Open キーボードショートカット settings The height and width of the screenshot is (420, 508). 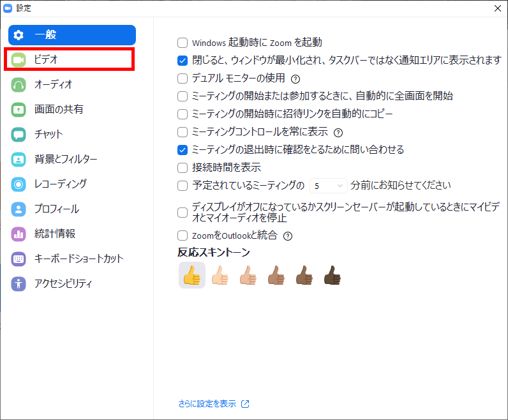72,259
